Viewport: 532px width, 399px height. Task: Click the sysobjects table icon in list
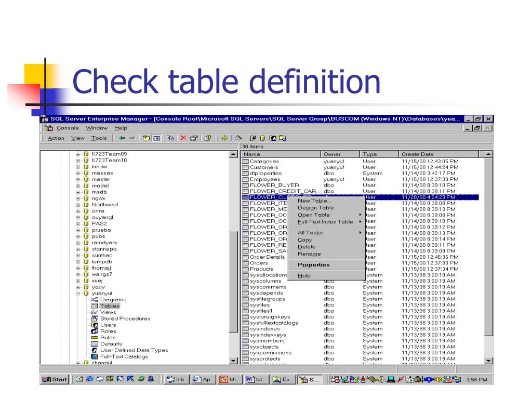tap(245, 347)
